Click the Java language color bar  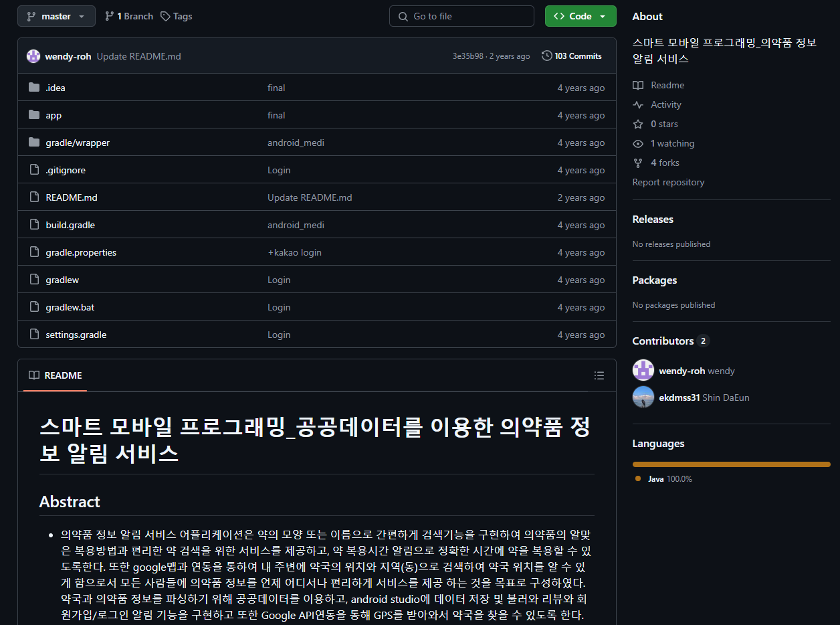click(x=731, y=464)
